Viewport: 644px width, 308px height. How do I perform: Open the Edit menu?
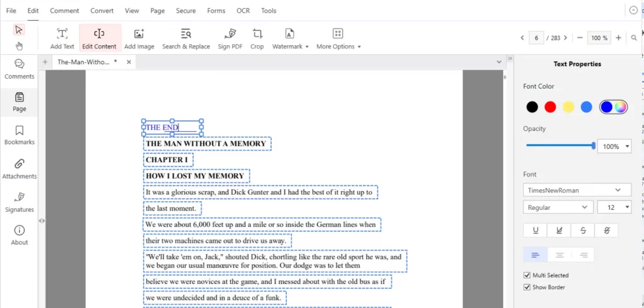[33, 11]
